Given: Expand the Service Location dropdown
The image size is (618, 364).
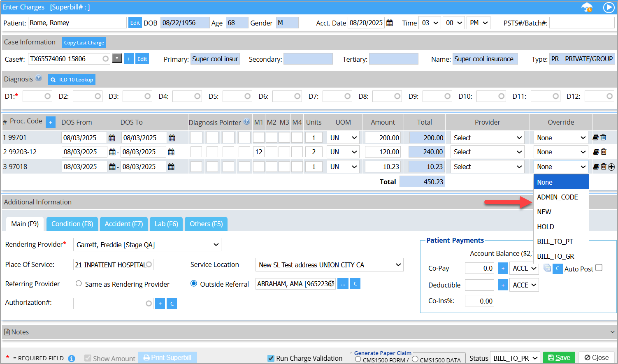Looking at the screenshot, I should 329,265.
